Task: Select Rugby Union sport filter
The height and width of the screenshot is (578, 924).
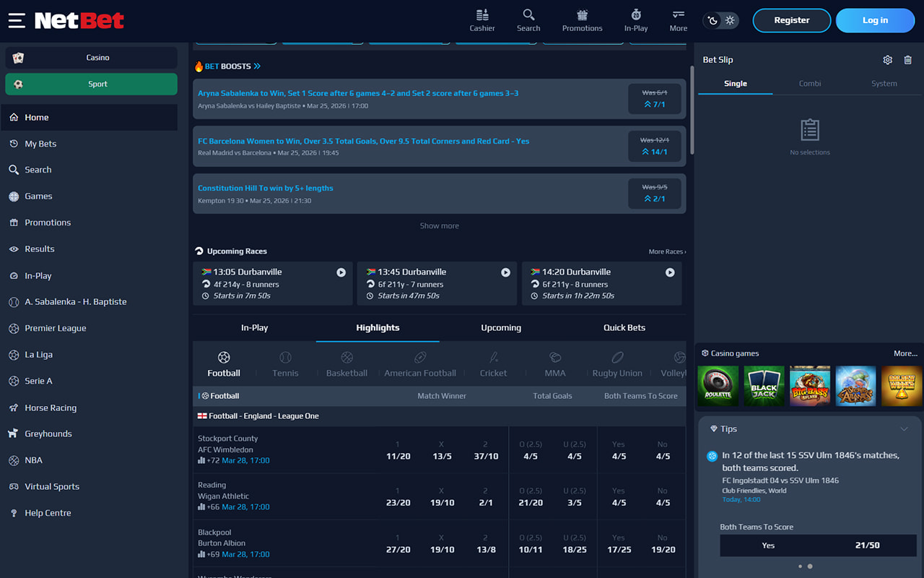Action: pyautogui.click(x=617, y=364)
